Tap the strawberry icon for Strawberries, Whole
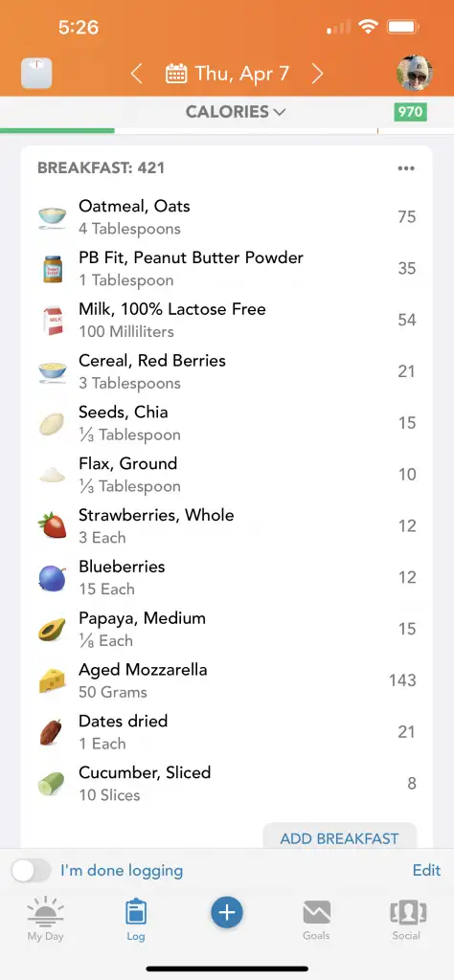Screen dimensions: 454x980 [x=52, y=525]
